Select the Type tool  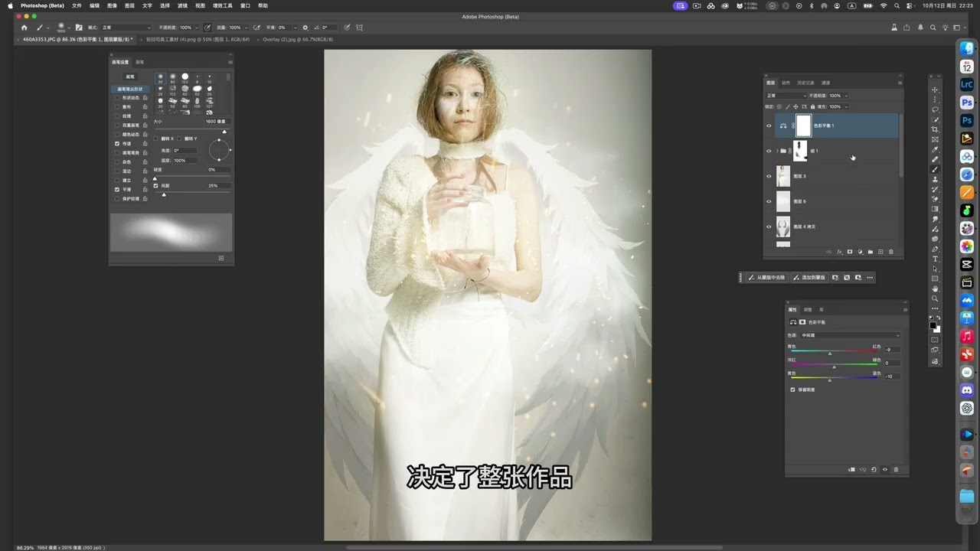pos(935,258)
